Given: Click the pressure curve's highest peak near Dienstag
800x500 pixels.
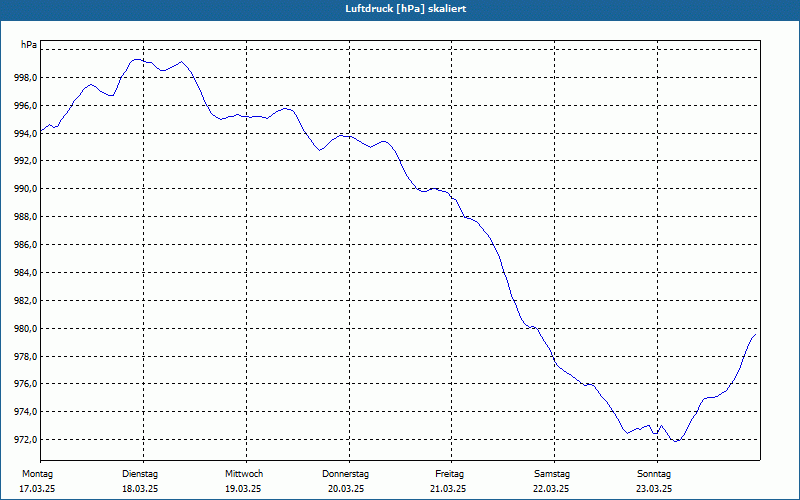Looking at the screenshot, I should point(136,60).
